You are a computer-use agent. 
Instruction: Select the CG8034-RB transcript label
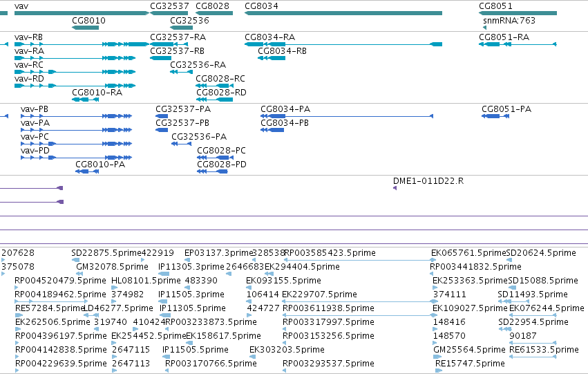coord(283,51)
